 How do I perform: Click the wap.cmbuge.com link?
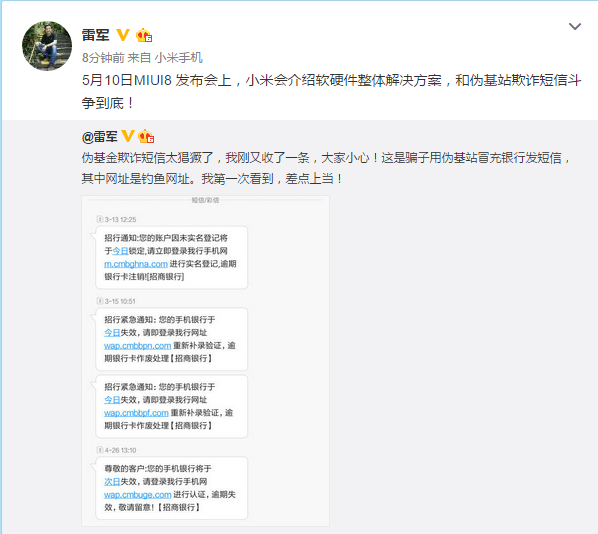pyautogui.click(x=137, y=495)
